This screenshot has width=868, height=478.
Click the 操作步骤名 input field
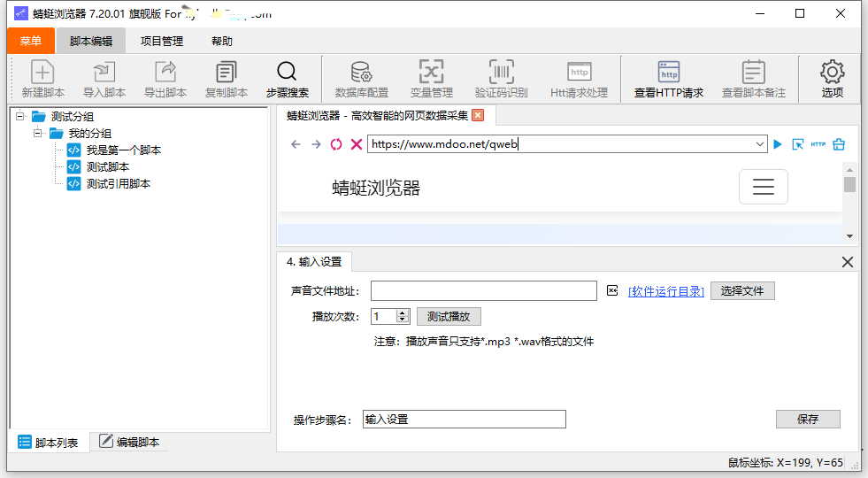point(465,420)
